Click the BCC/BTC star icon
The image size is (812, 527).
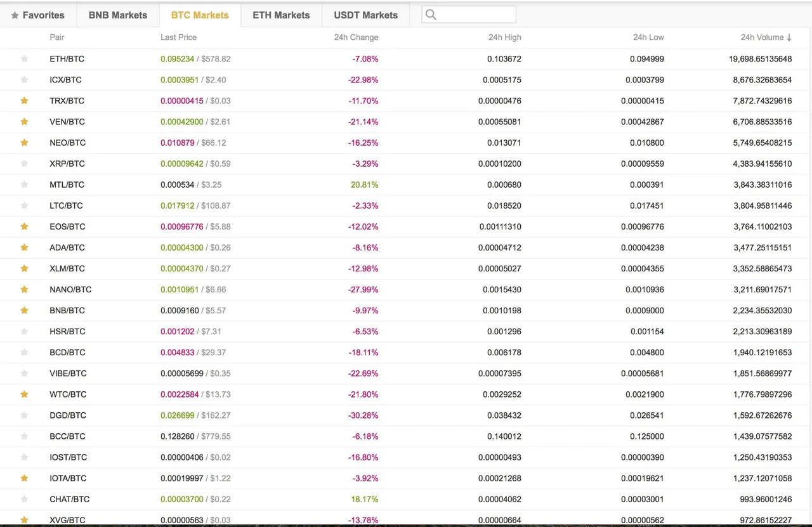coord(24,436)
